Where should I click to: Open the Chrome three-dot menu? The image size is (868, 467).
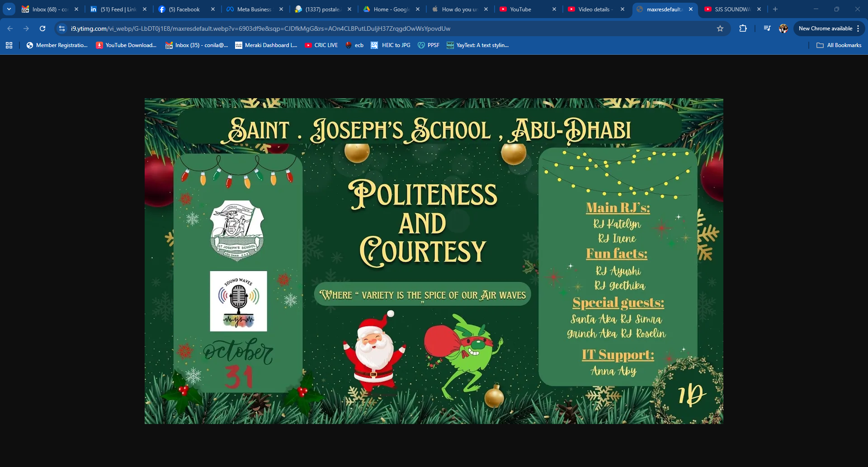858,29
